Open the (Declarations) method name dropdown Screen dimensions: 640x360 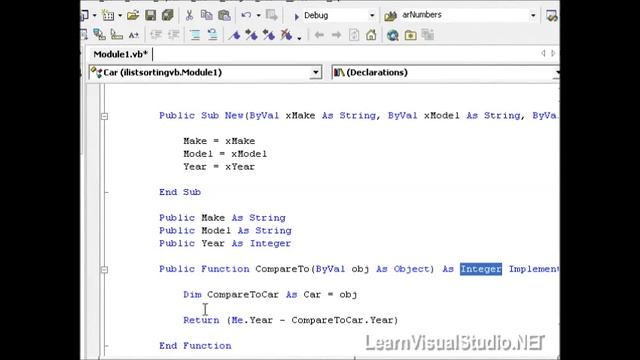point(557,73)
